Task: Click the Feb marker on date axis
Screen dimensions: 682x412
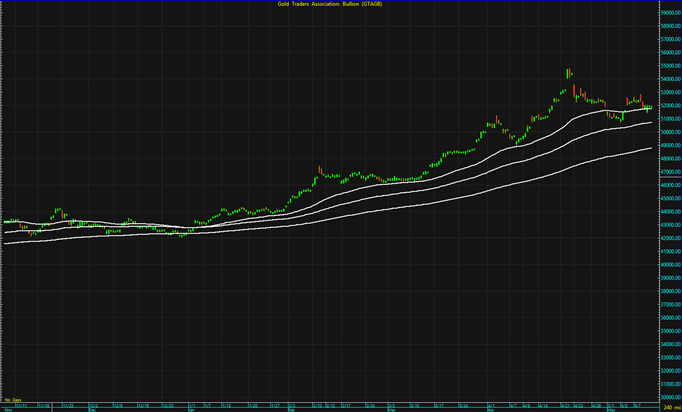Action: point(291,409)
